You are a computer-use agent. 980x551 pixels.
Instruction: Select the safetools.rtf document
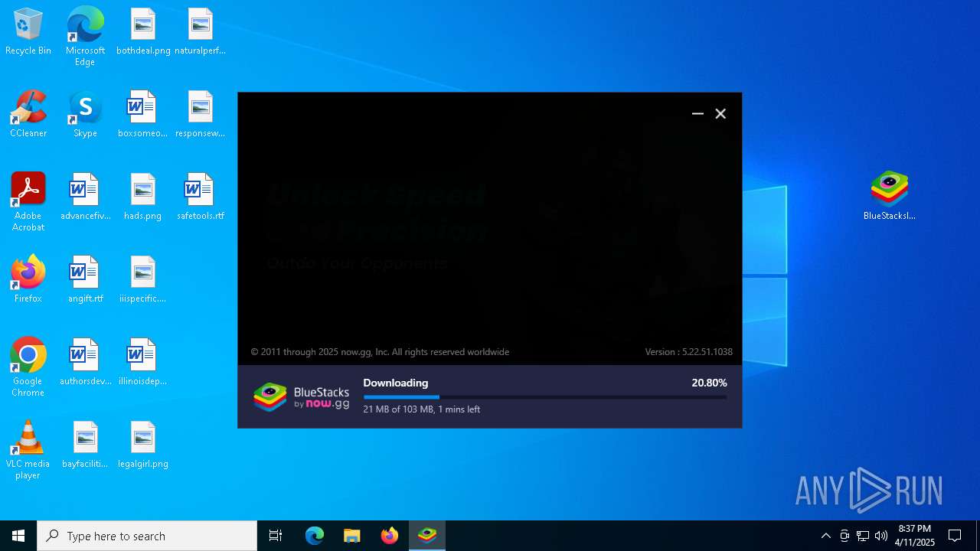pos(200,197)
